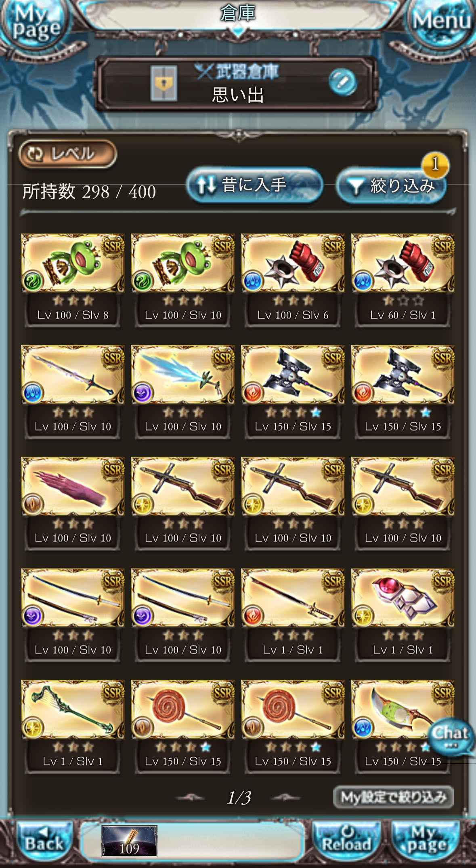Open the 109 item thumbnail in bottom bar
Image resolution: width=476 pixels, height=868 pixels.
(x=129, y=841)
